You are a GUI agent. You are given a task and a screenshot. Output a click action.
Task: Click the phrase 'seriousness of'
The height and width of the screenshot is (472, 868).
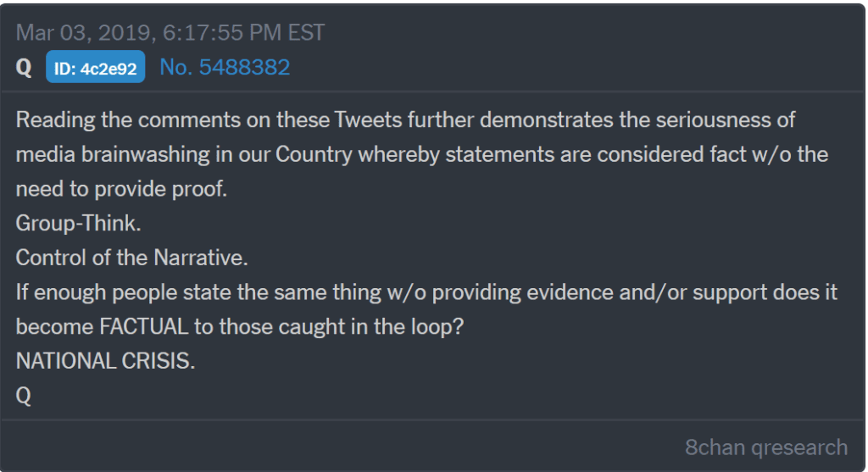[726, 120]
